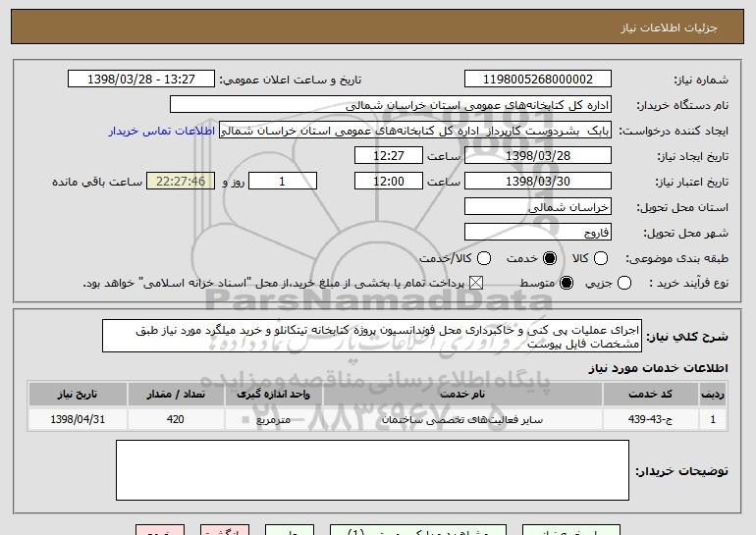The width and height of the screenshot is (756, 535).
Task: Click the نام دستگاه خریدار field
Action: point(391,105)
